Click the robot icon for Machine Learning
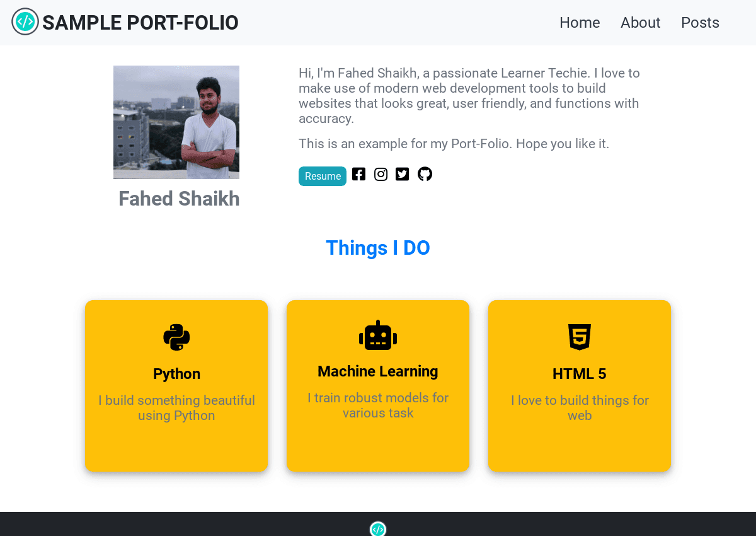Screen dimensions: 756x536 [x=378, y=335]
